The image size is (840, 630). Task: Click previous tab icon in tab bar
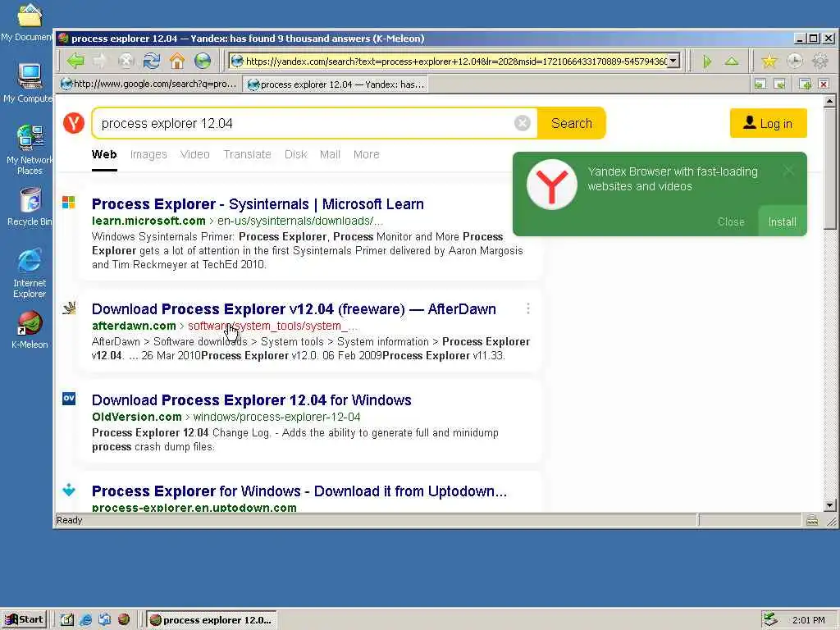pos(760,84)
